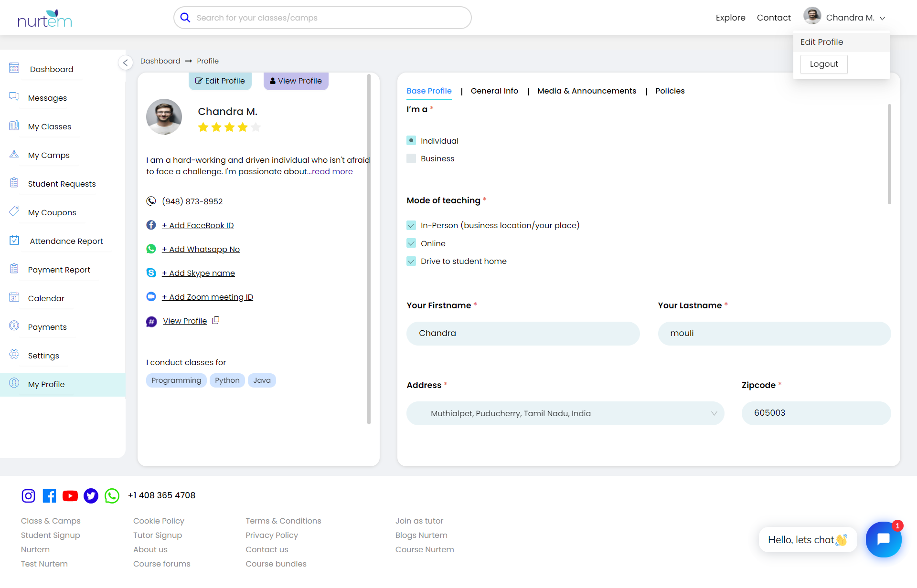Open Payments from the left sidebar
This screenshot has width=917, height=588.
pyautogui.click(x=47, y=327)
